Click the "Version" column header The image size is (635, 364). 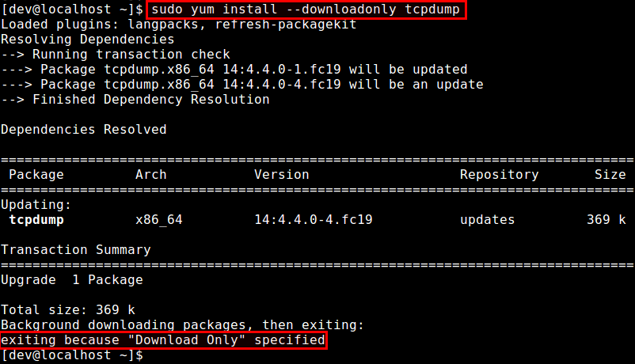pos(282,175)
